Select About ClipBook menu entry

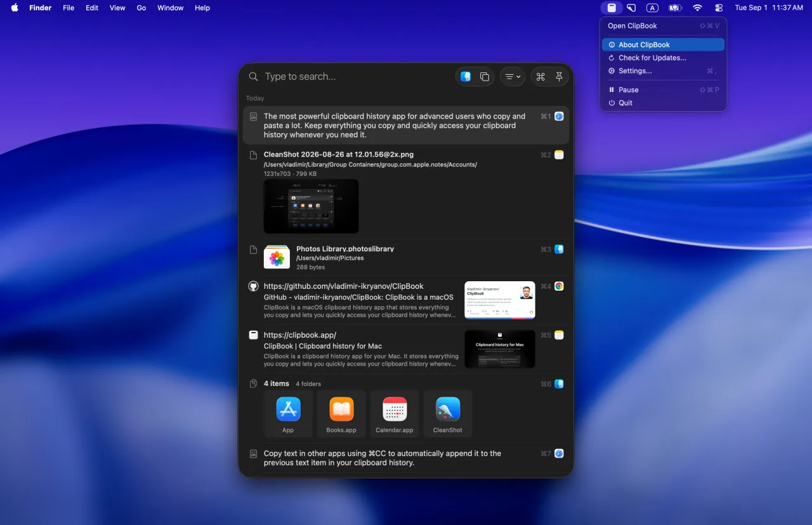(663, 44)
